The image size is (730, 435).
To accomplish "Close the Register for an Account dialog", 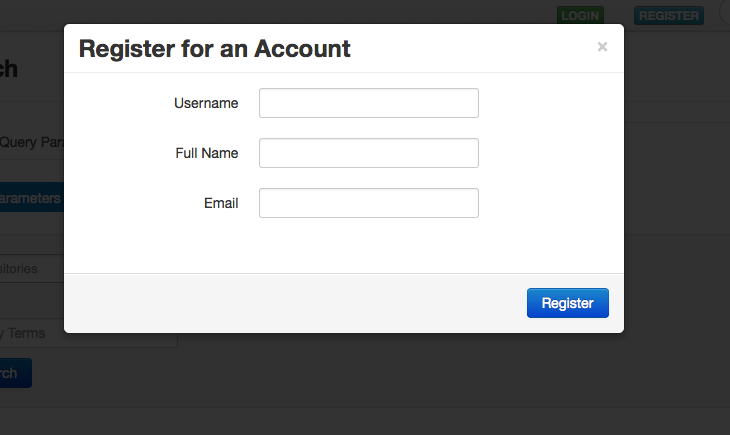I will [x=602, y=47].
